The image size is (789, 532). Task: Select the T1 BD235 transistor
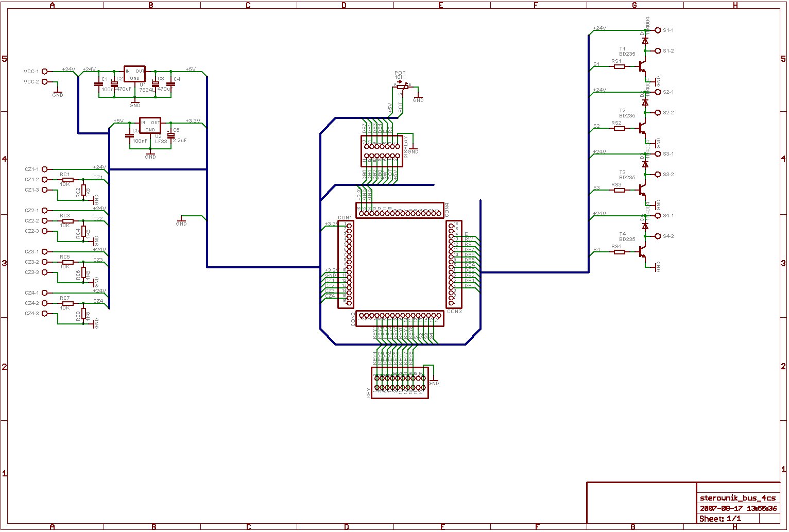click(641, 66)
